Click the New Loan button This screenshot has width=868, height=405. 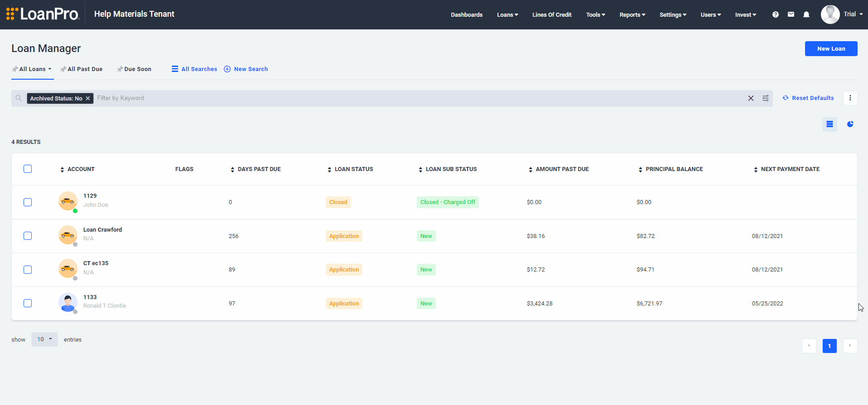[831, 49]
